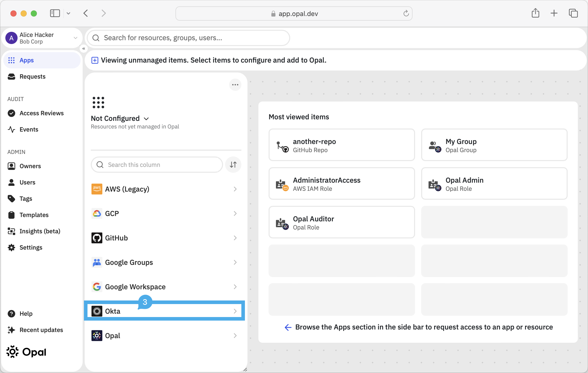
Task: Click the blue left arrow beside Browse text
Action: pos(288,327)
